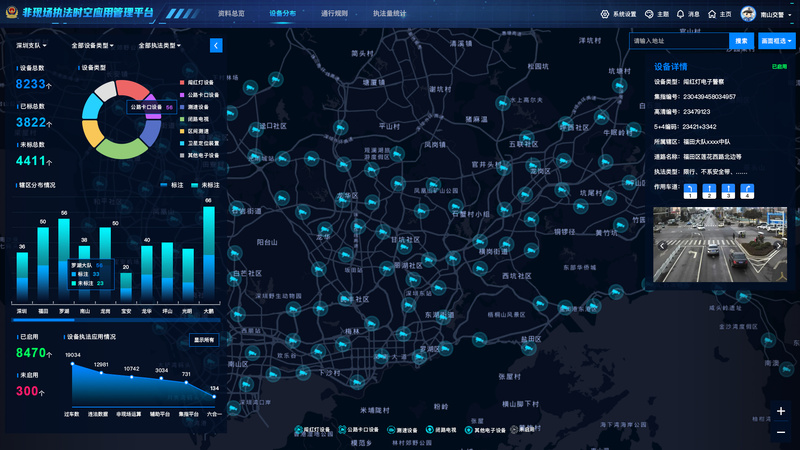Open 南山交警 user account dropdown
Viewport: 800px width, 450px height.
click(776, 14)
